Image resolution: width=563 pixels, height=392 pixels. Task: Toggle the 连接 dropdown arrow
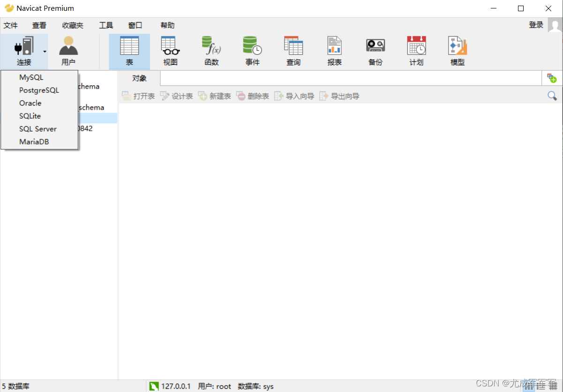(45, 52)
